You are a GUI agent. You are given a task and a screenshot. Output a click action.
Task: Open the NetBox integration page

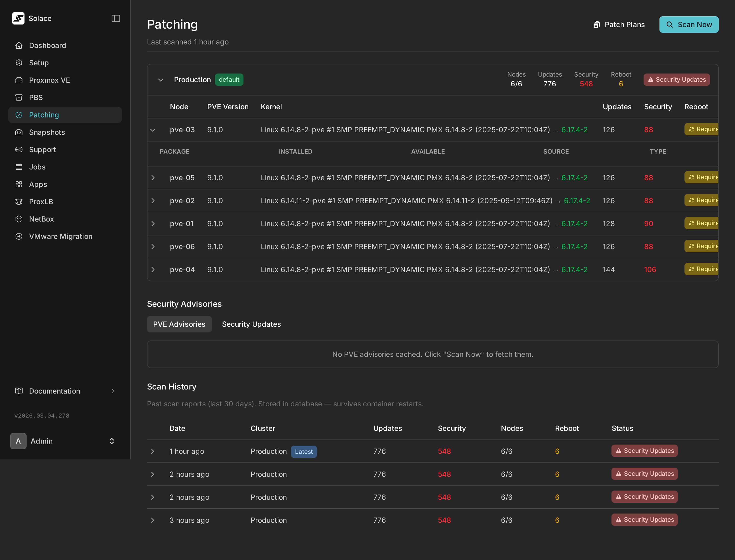coord(41,219)
